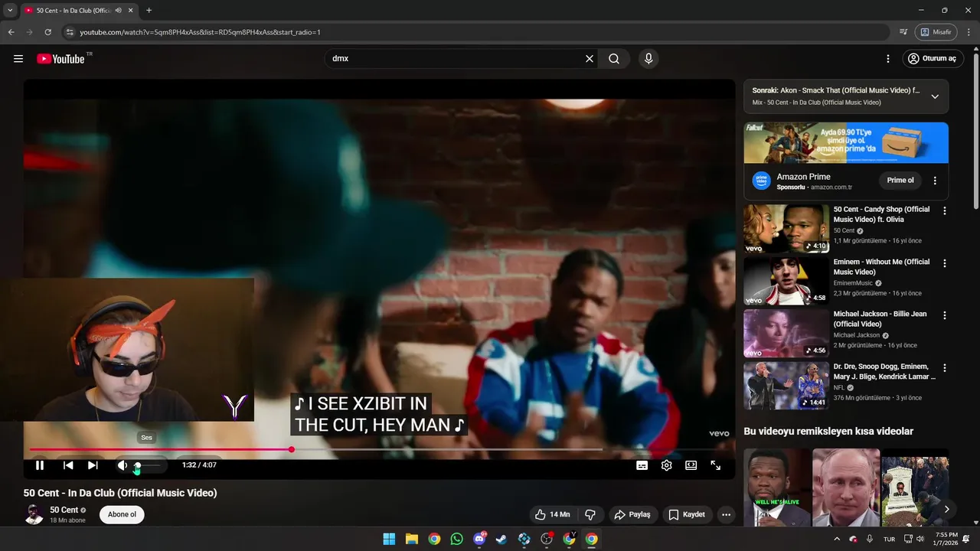Seek on the red video progress bar
The image size is (980, 551).
click(x=379, y=449)
